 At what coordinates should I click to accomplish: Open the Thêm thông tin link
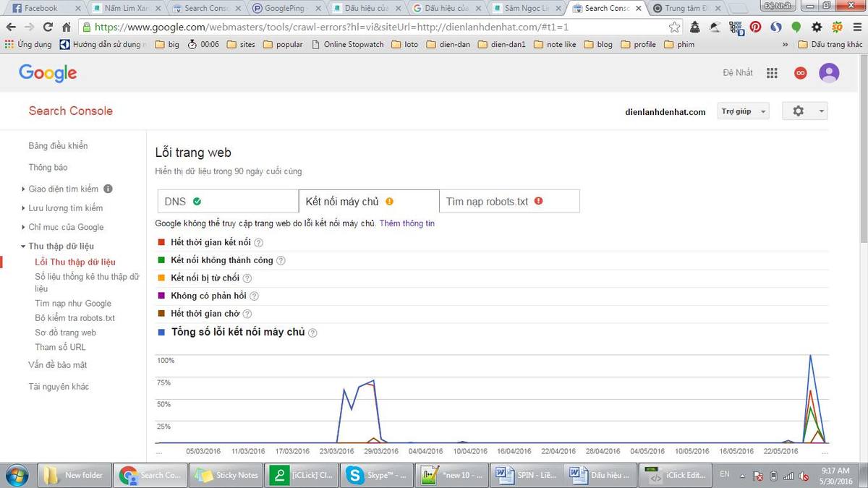(407, 223)
